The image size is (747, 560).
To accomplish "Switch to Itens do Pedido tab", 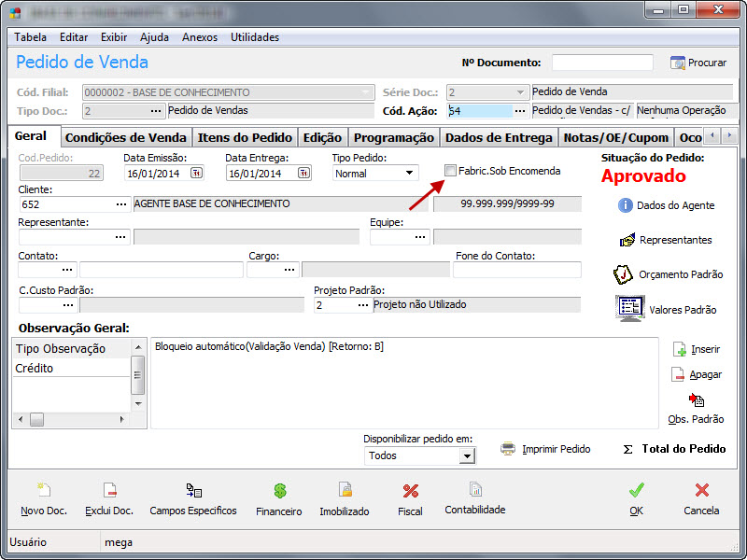I will (245, 137).
